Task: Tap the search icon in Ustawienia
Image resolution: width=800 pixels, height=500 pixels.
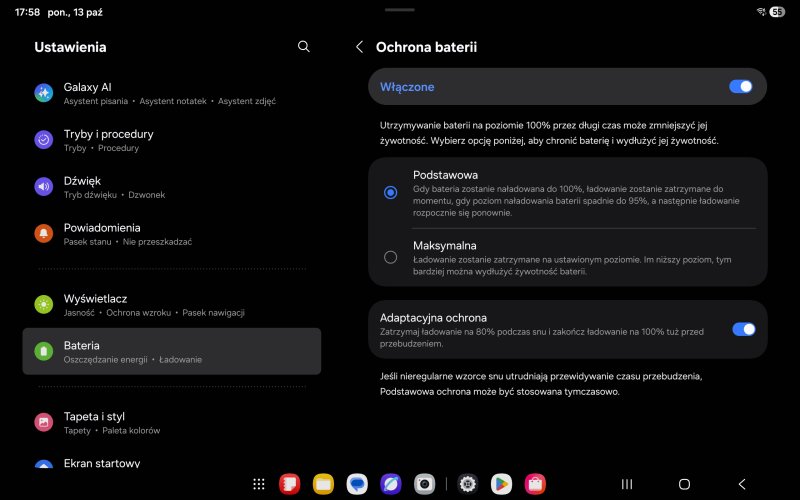Action: pyautogui.click(x=304, y=46)
